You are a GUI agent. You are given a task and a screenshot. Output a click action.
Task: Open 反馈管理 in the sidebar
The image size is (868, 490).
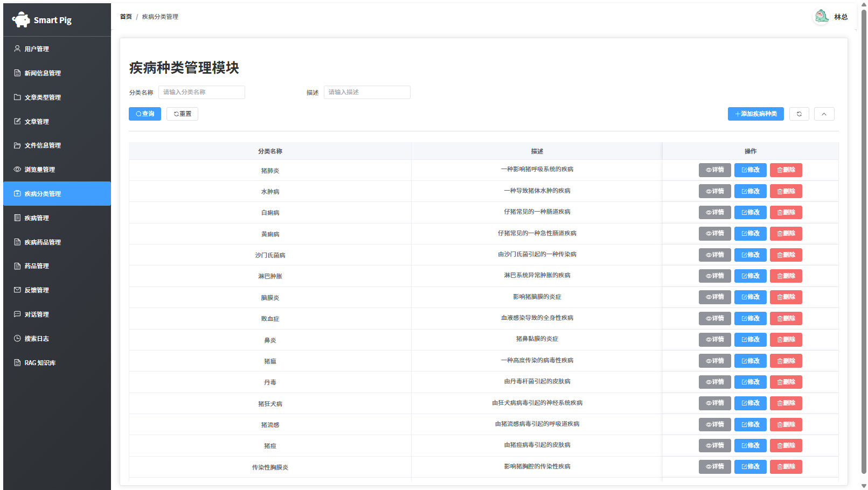pos(57,290)
